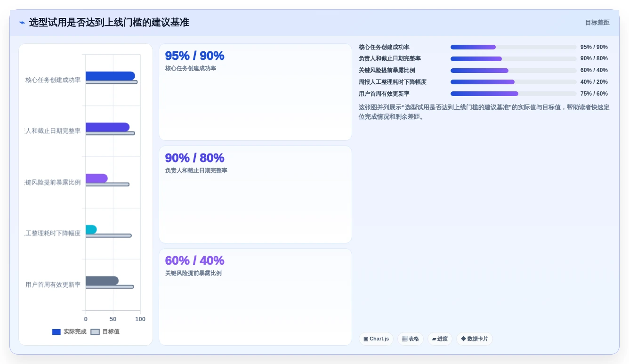
Task: Click progress bar for 用户首周有效更新率
Action: pyautogui.click(x=513, y=94)
